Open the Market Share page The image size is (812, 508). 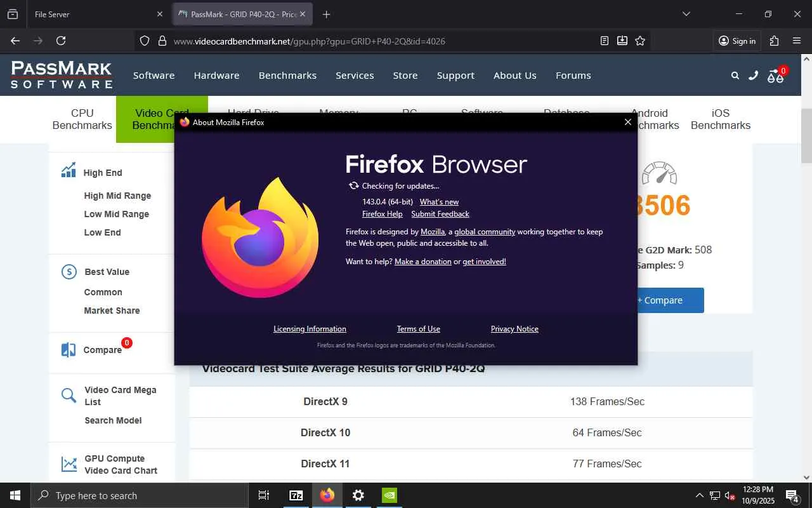coord(112,311)
